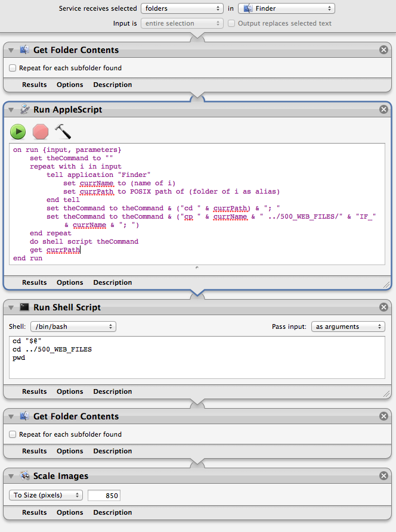Viewport: 396px width, 532px height.
Task: Open the 'Service receives selected' folders dropdown
Action: click(182, 8)
